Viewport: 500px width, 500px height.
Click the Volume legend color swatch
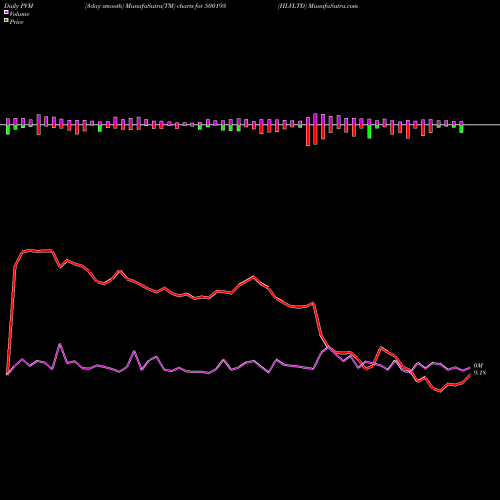(6, 12)
